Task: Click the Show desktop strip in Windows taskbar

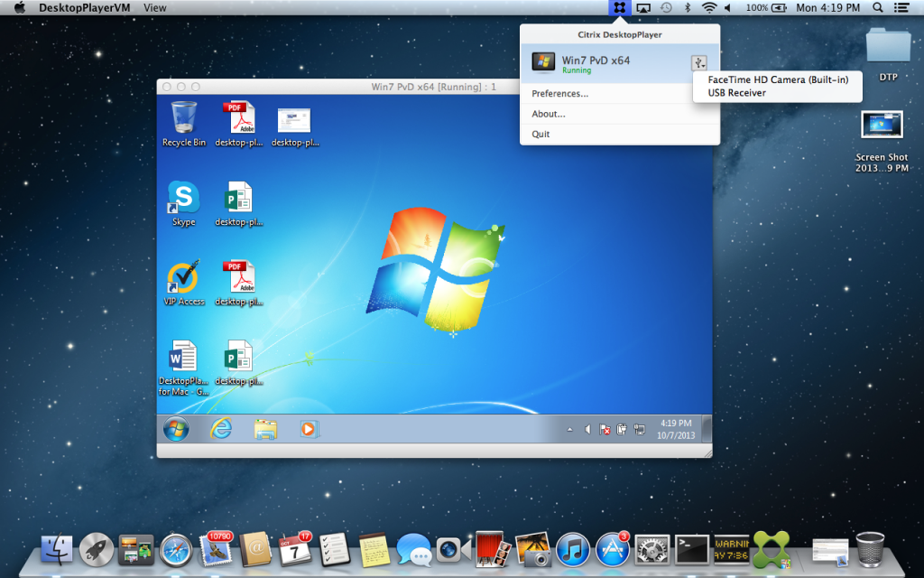Action: [x=707, y=429]
